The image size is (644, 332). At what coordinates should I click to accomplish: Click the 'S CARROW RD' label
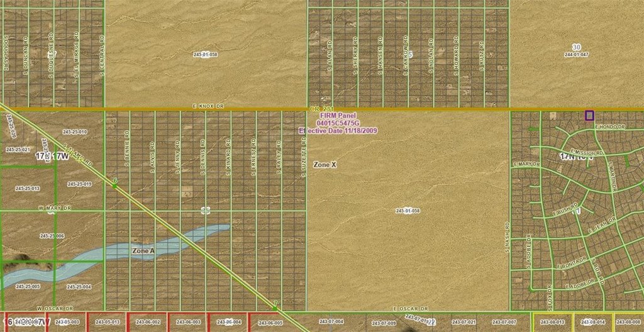coord(406,55)
